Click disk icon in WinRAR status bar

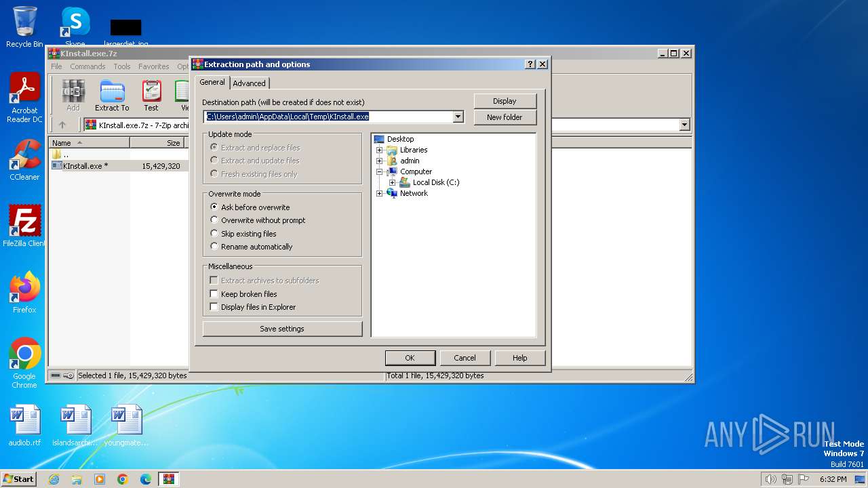coord(56,375)
